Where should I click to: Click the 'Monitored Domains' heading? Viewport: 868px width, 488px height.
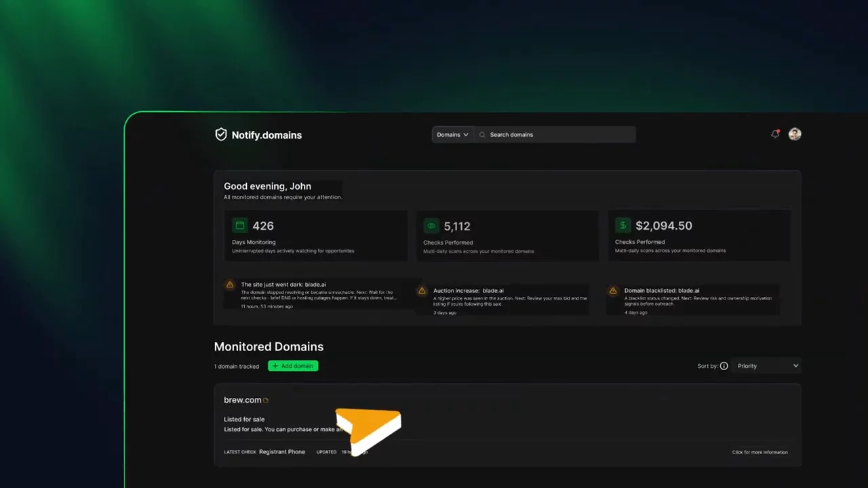269,346
